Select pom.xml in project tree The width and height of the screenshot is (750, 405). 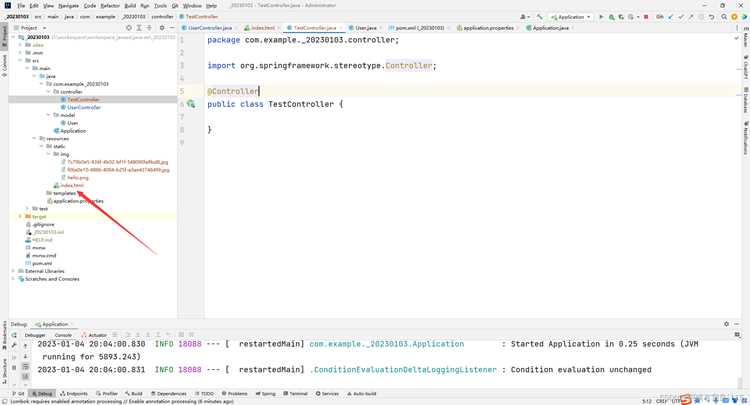(x=42, y=263)
